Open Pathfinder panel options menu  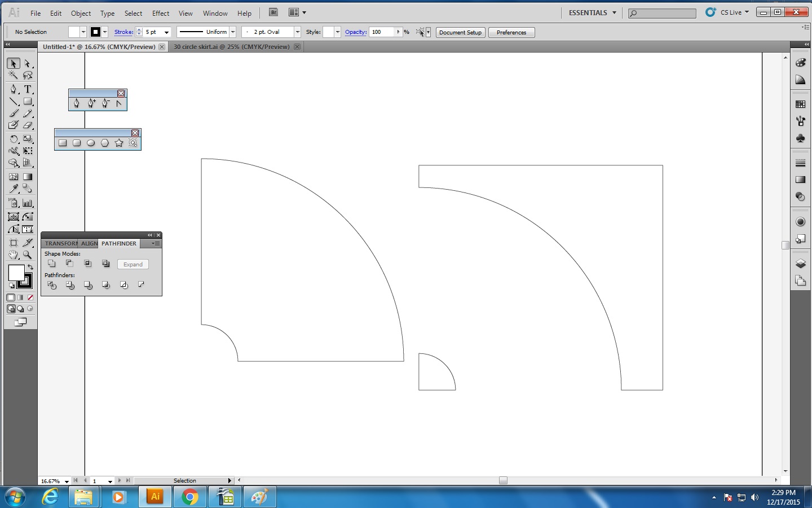click(156, 243)
